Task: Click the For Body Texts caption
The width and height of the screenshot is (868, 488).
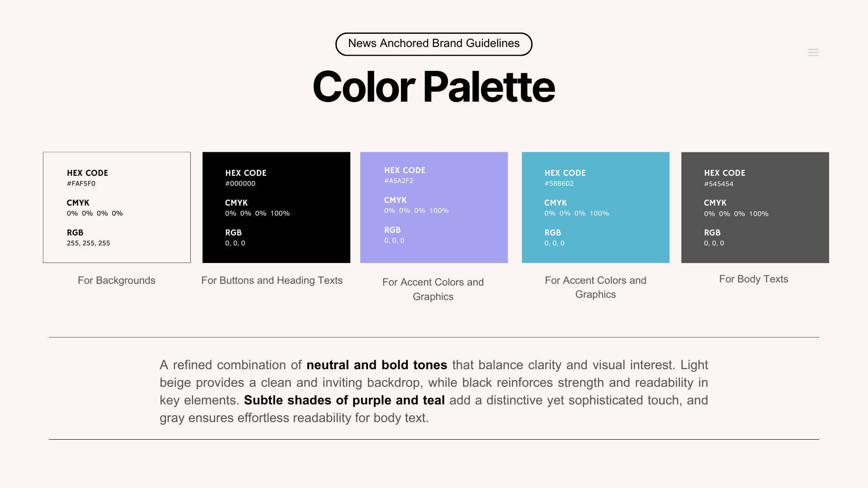Action: coord(754,279)
